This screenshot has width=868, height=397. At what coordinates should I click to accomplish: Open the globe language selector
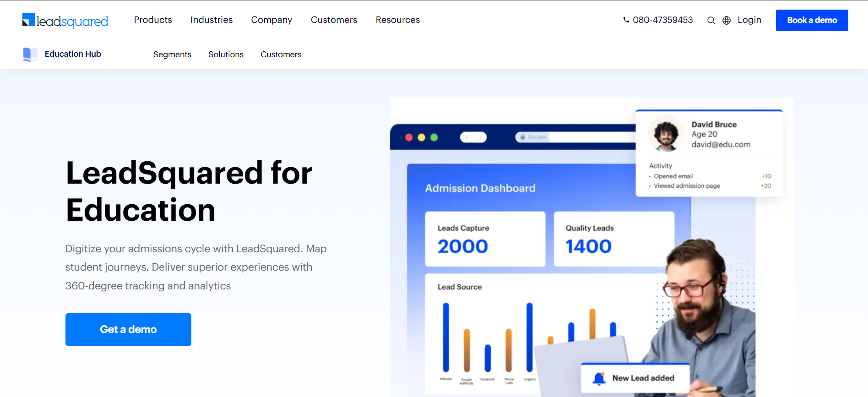point(727,20)
